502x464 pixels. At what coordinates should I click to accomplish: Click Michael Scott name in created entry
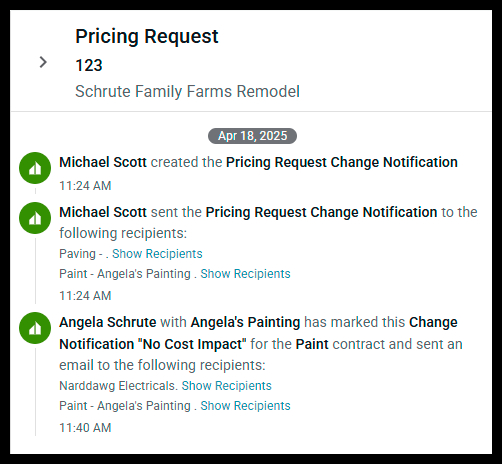(103, 162)
